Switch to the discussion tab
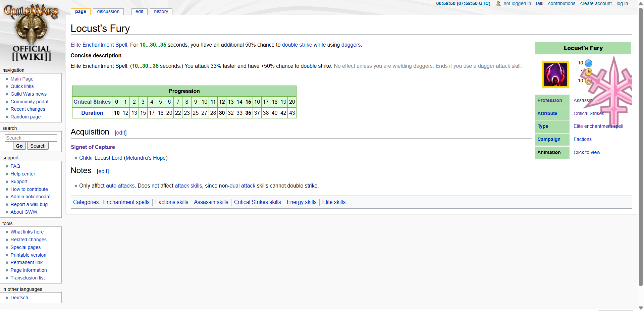The width and height of the screenshot is (644, 311). click(x=108, y=11)
